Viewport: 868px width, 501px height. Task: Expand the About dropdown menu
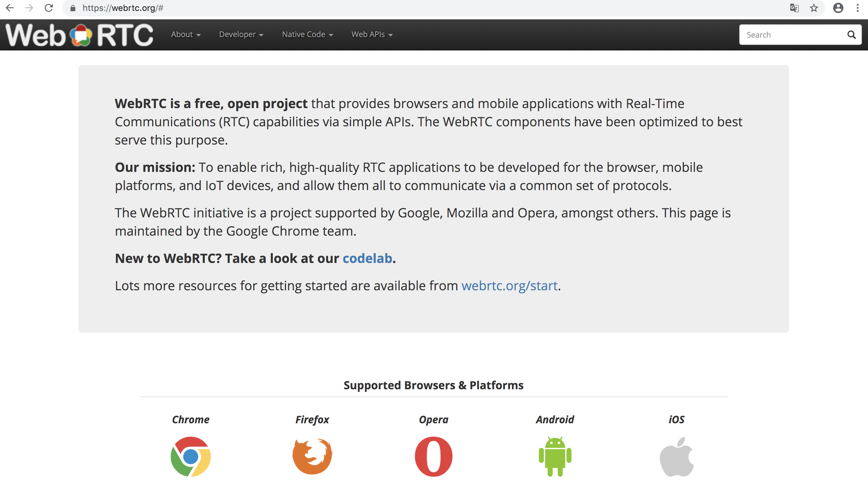pyautogui.click(x=186, y=34)
